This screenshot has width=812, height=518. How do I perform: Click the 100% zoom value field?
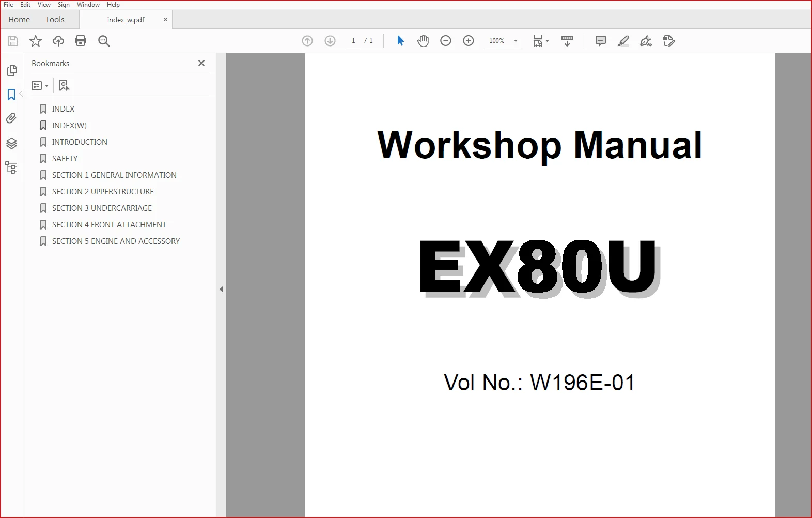(497, 41)
